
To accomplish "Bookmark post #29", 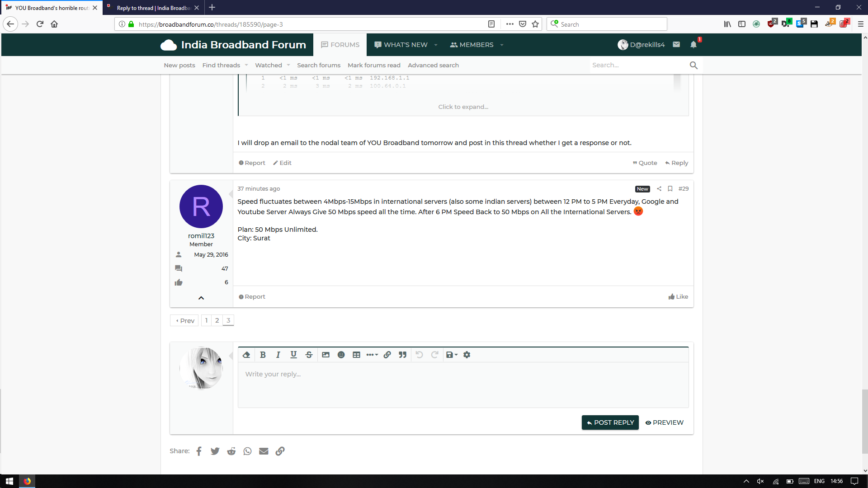I will pyautogui.click(x=670, y=189).
